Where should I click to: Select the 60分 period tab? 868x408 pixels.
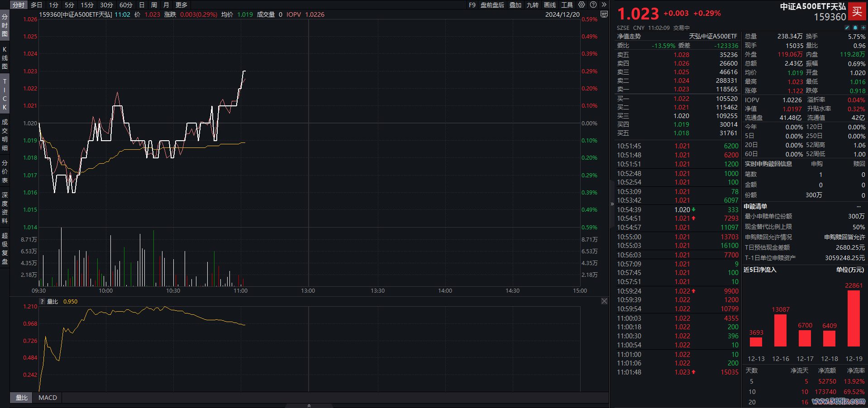pos(126,5)
